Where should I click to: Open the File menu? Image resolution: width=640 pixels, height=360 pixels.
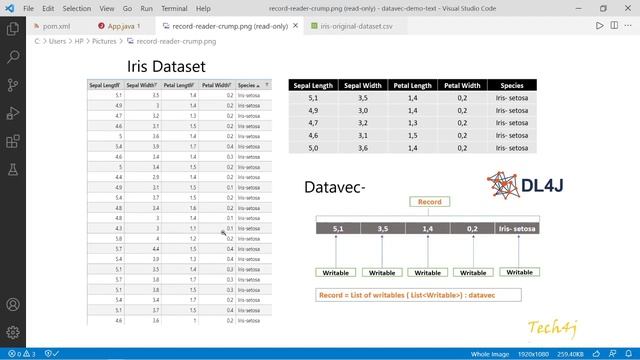(x=29, y=8)
